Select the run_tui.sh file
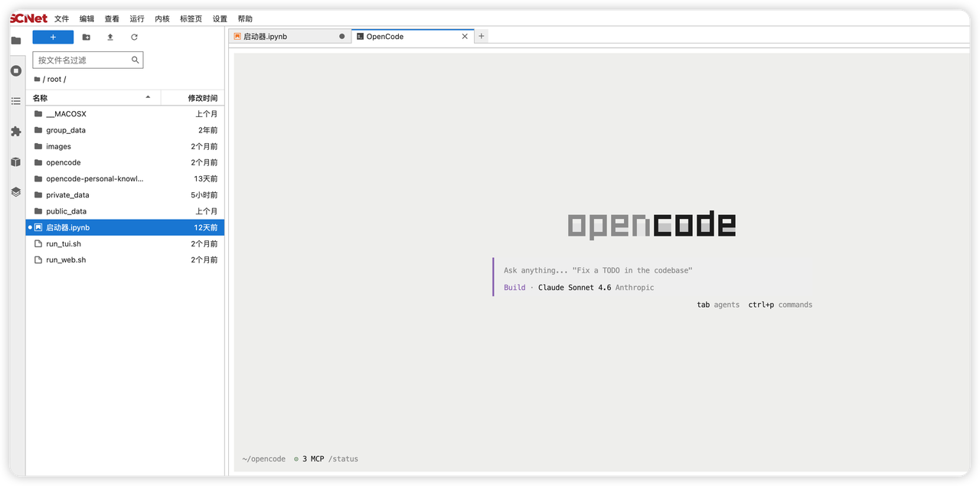 (x=125, y=243)
